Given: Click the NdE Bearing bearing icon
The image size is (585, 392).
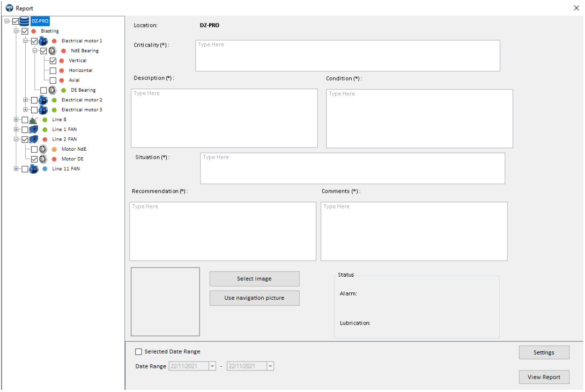Looking at the screenshot, I should tap(53, 51).
